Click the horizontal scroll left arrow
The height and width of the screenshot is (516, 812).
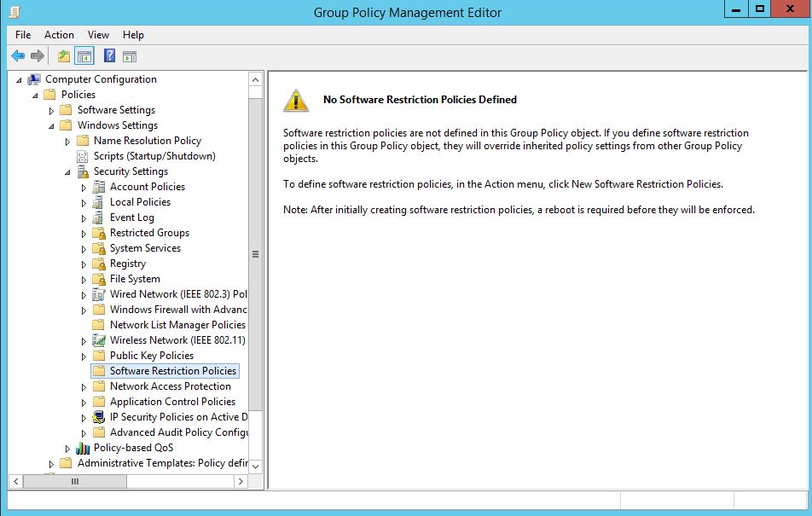[x=16, y=481]
